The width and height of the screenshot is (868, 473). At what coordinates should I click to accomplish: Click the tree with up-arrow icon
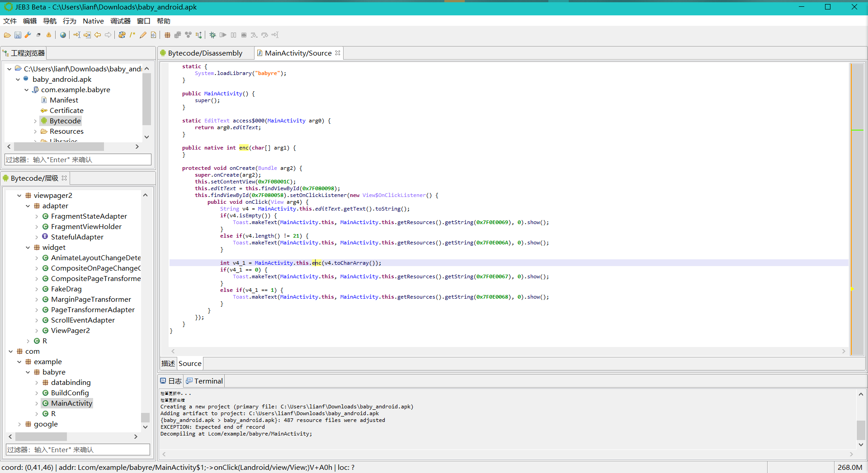198,35
